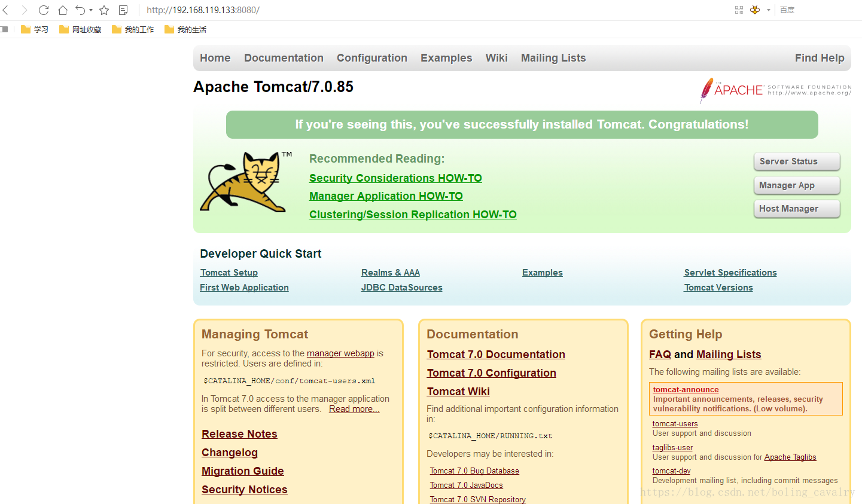This screenshot has height=504, width=862.
Task: Open the Apache Taglibs link
Action: click(790, 457)
